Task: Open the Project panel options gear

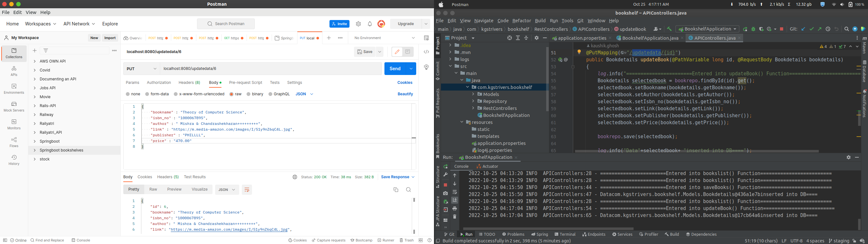Action: pos(536,38)
